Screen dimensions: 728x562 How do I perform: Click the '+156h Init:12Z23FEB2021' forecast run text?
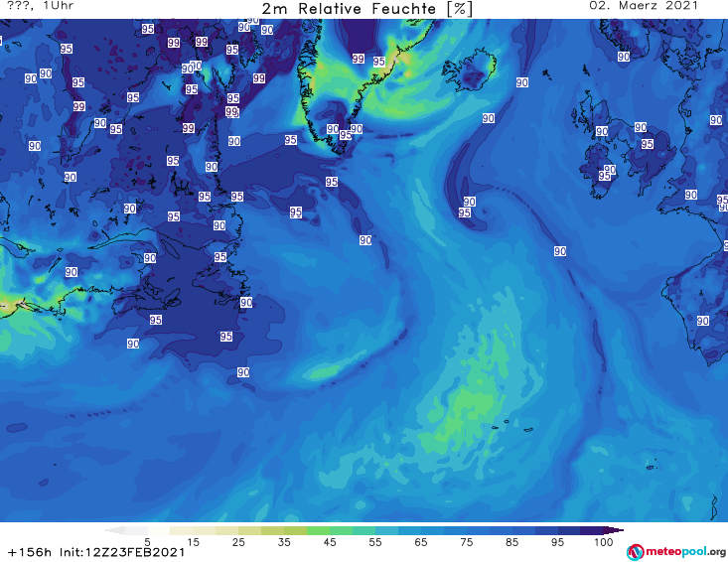[x=96, y=552]
